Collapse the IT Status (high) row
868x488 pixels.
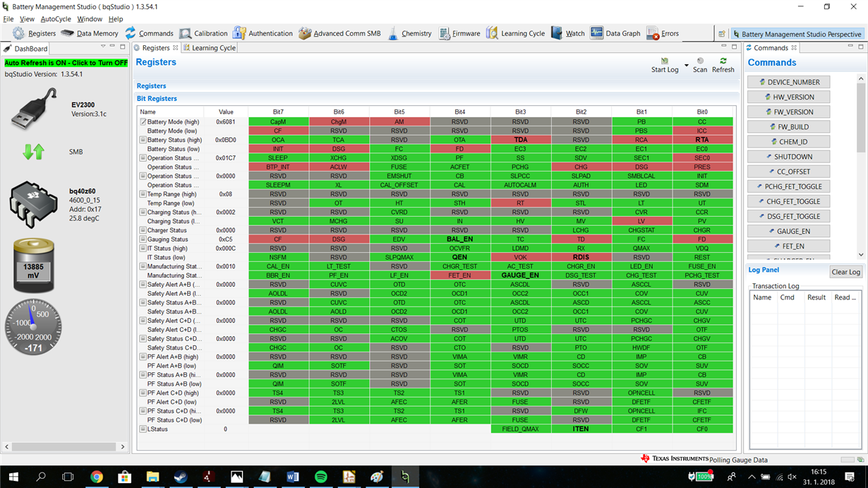143,249
